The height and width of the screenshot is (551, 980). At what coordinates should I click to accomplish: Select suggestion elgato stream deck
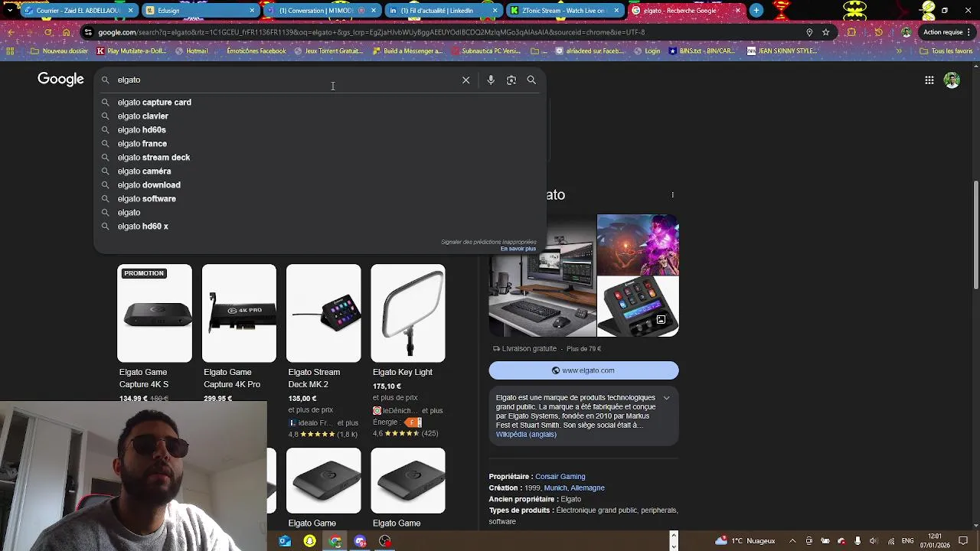pyautogui.click(x=319, y=157)
